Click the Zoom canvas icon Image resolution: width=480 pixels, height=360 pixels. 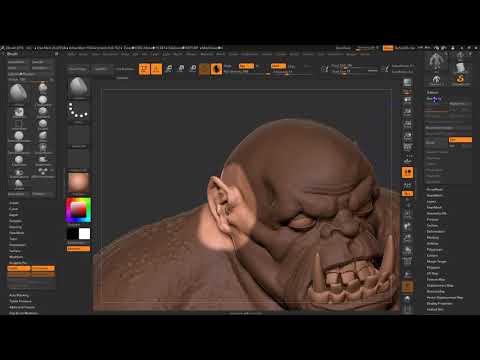point(407,112)
